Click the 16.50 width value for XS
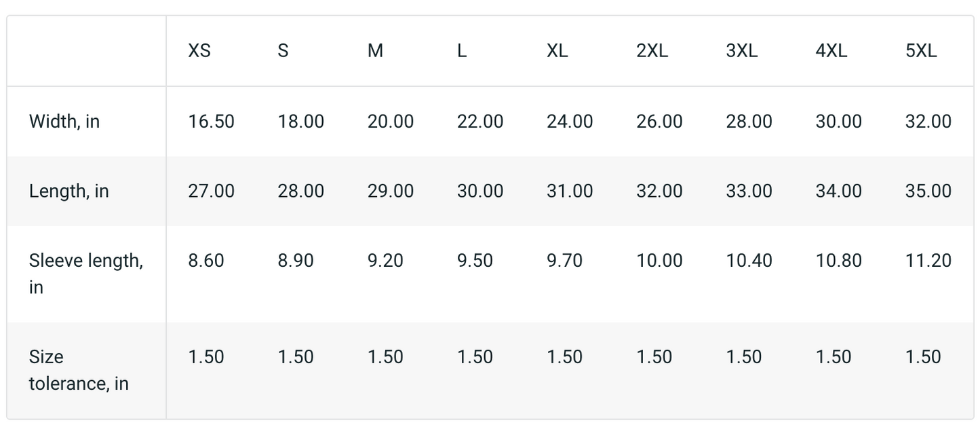The image size is (980, 442). [x=211, y=122]
